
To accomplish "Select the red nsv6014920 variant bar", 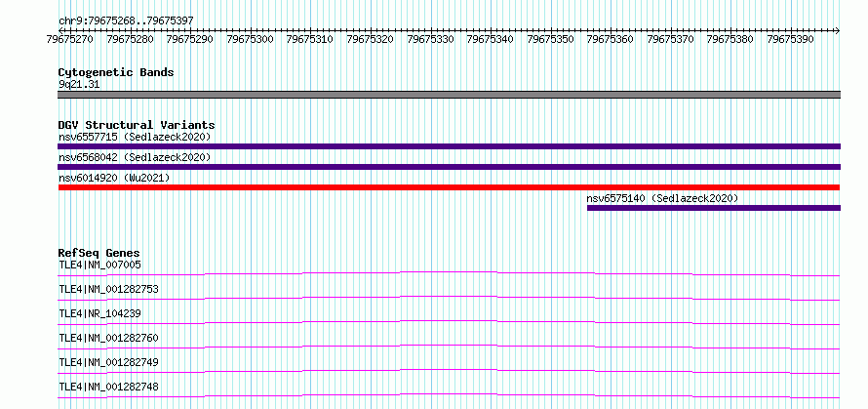I will (449, 187).
